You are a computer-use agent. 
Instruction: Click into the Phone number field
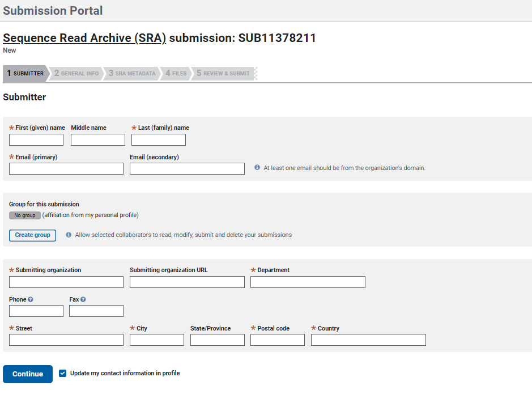click(x=36, y=311)
